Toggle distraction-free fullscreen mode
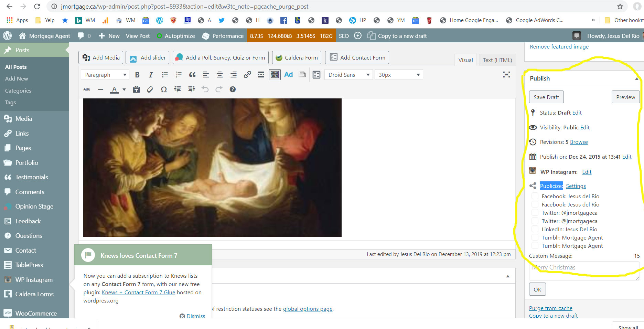The image size is (644, 329). (506, 75)
